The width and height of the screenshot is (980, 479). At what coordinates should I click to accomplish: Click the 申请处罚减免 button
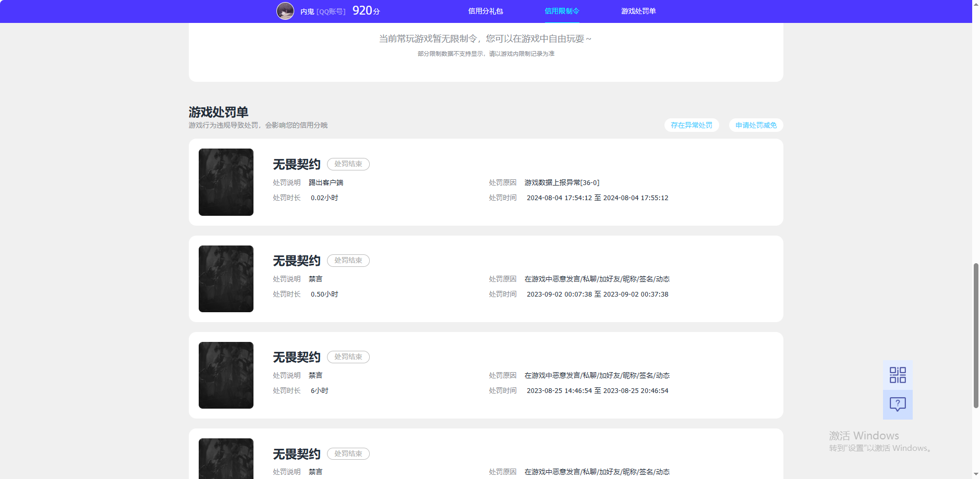pyautogui.click(x=756, y=125)
